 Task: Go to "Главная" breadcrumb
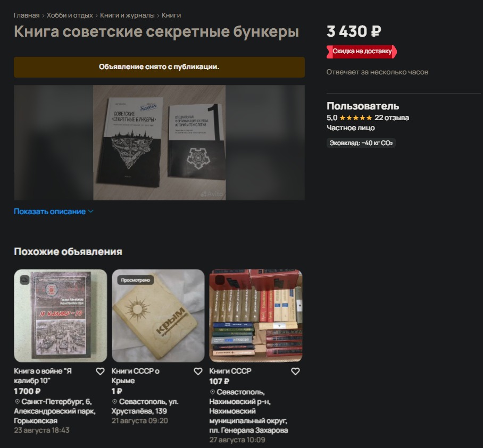[27, 15]
